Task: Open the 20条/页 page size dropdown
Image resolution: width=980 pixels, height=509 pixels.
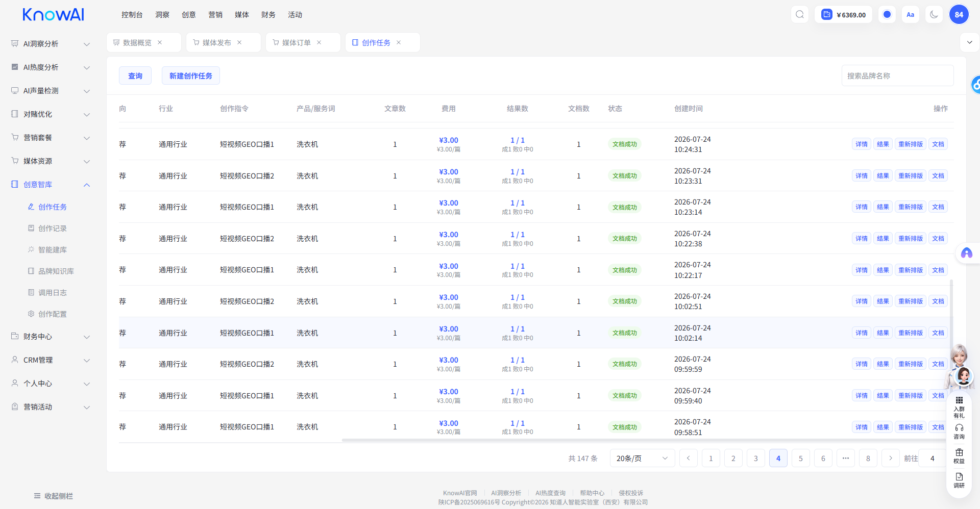Action: coord(642,459)
